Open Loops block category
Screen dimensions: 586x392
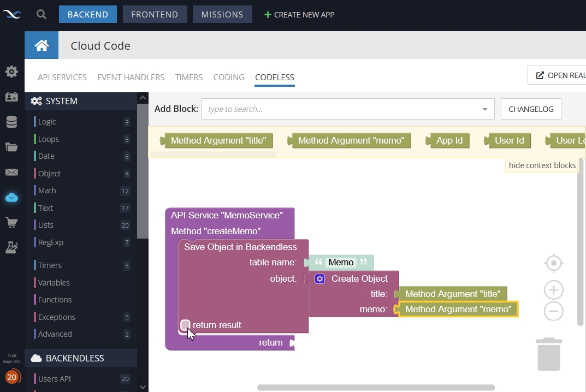[x=81, y=139]
